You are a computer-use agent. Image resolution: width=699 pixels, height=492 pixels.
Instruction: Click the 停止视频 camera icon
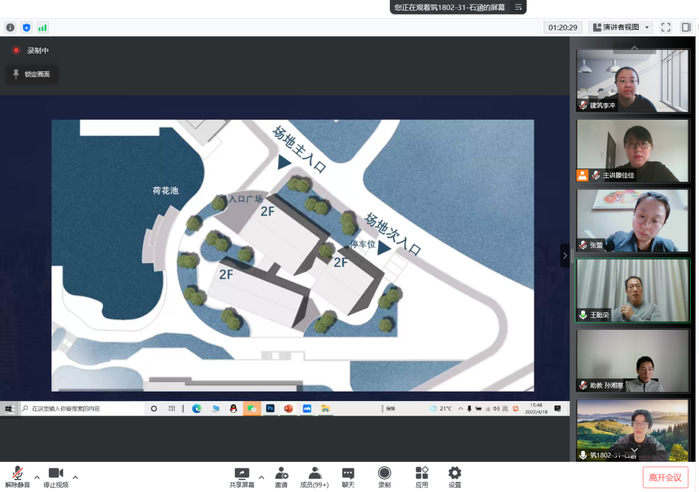56,472
